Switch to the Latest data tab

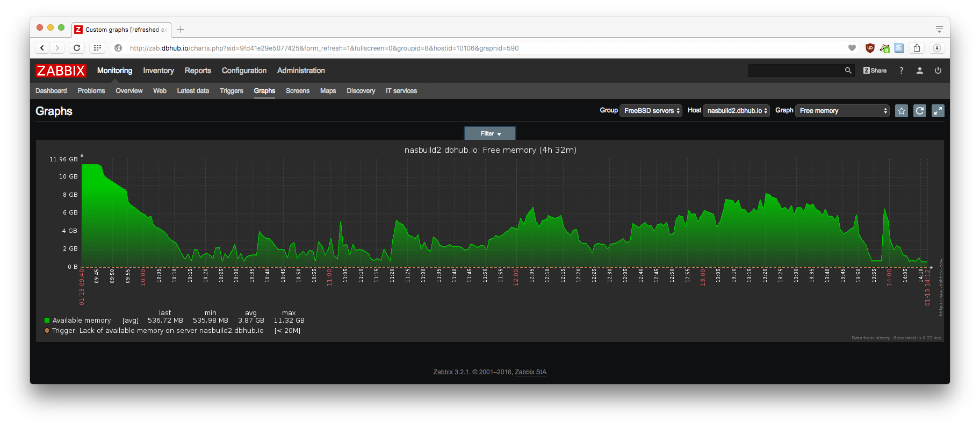[x=193, y=91]
